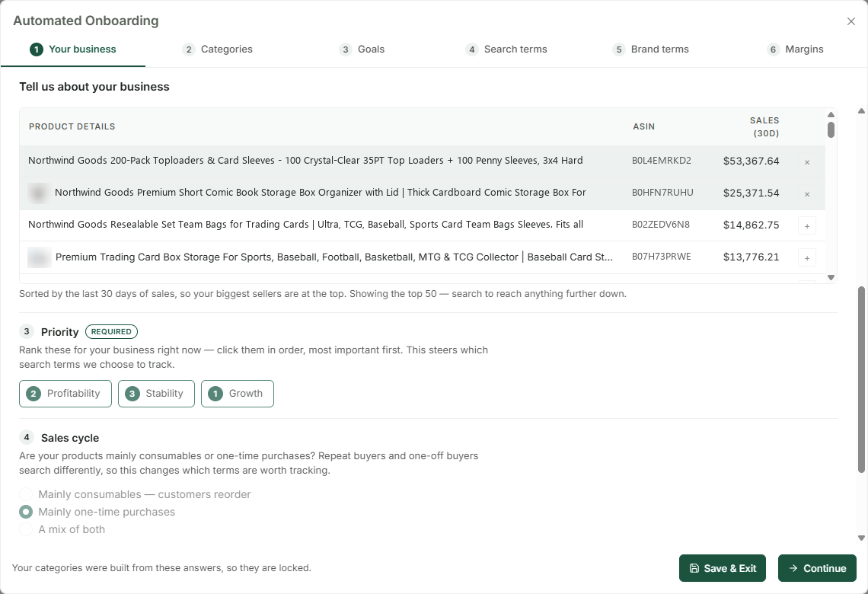Click the Save & Exit button
The width and height of the screenshot is (868, 594).
click(x=723, y=568)
